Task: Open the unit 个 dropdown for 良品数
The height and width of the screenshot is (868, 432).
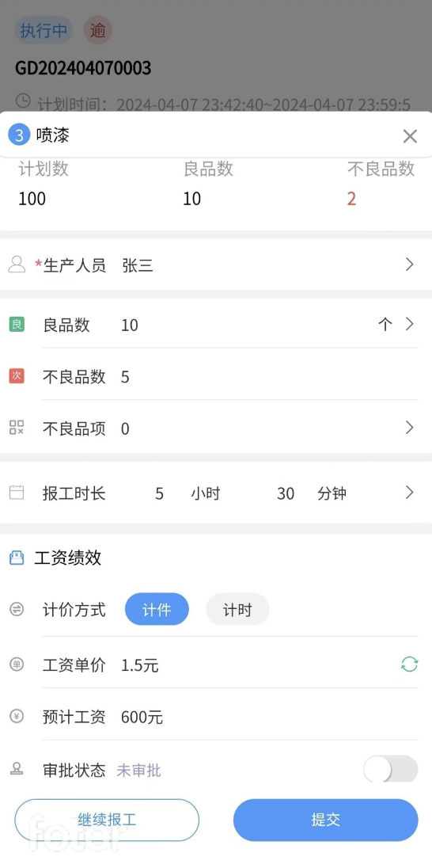Action: point(385,325)
